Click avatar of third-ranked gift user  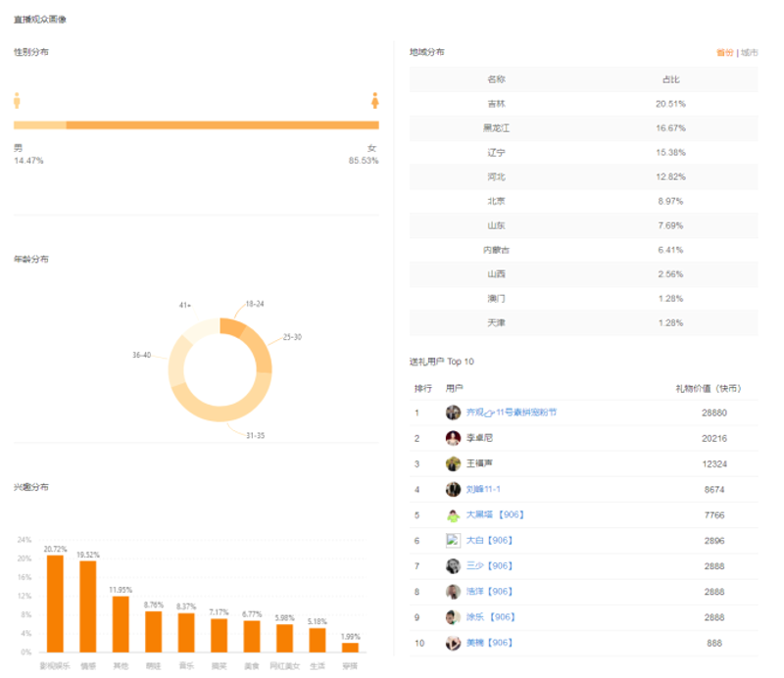[453, 463]
